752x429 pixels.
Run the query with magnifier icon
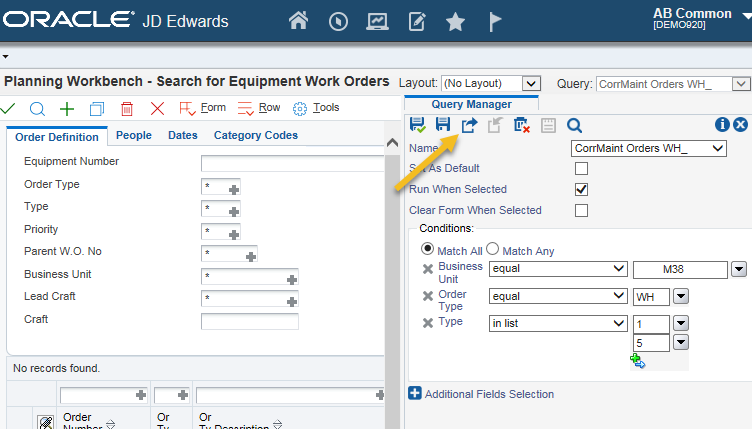pos(574,126)
